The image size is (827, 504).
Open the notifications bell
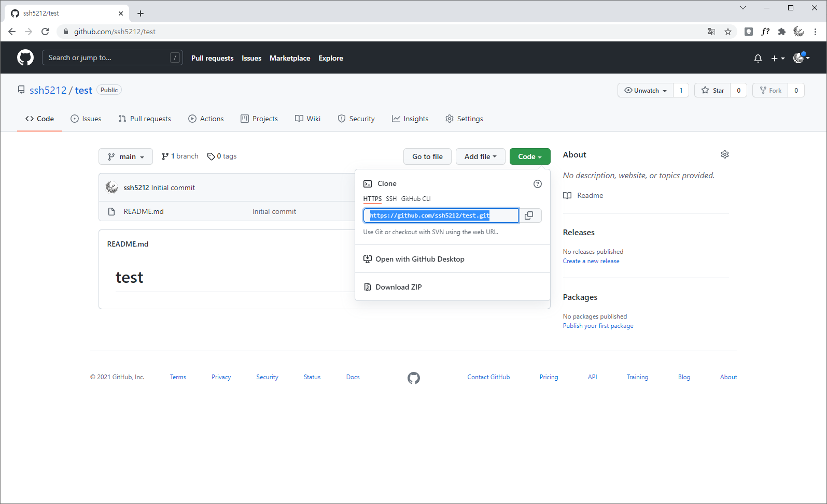758,58
